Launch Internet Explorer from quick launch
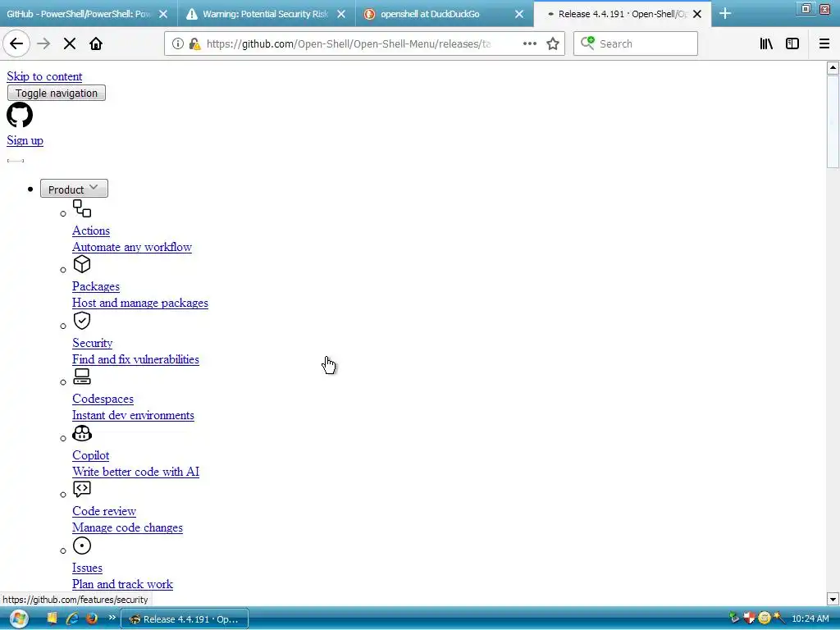This screenshot has width=840, height=630. tap(72, 619)
